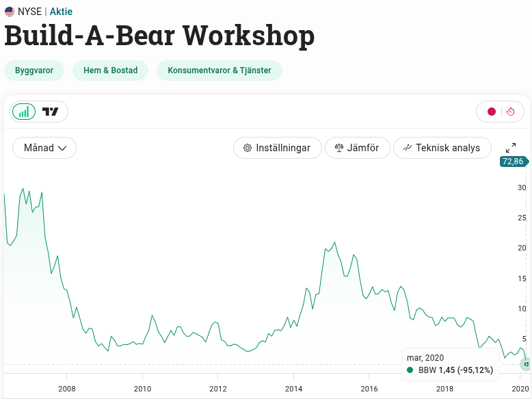Select the Byggvaror category tag
Screen dimensions: 532x399
34,70
